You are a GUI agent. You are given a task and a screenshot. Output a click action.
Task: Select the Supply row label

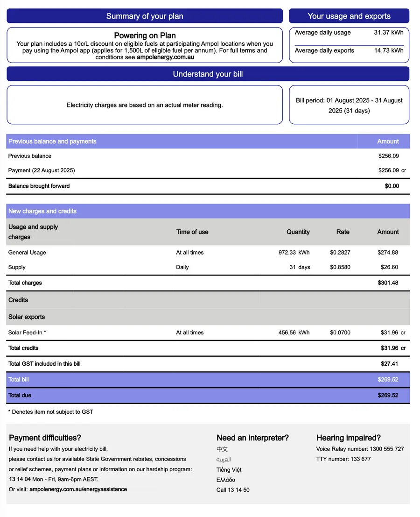(x=17, y=268)
